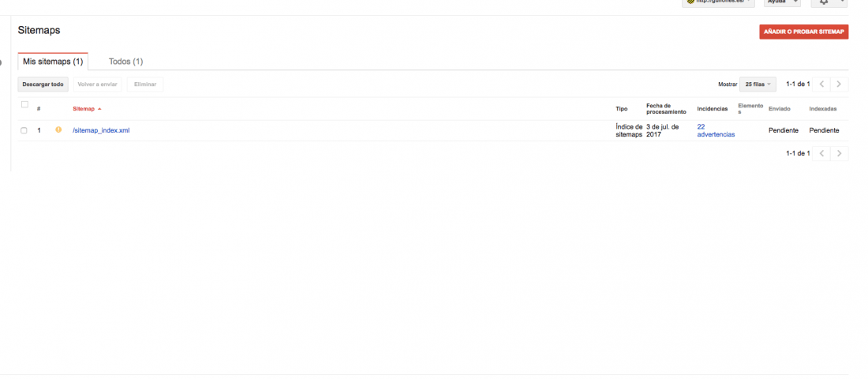Select all sitemaps with the header checkbox
Viewport: 868px width, 379px height.
(24, 105)
